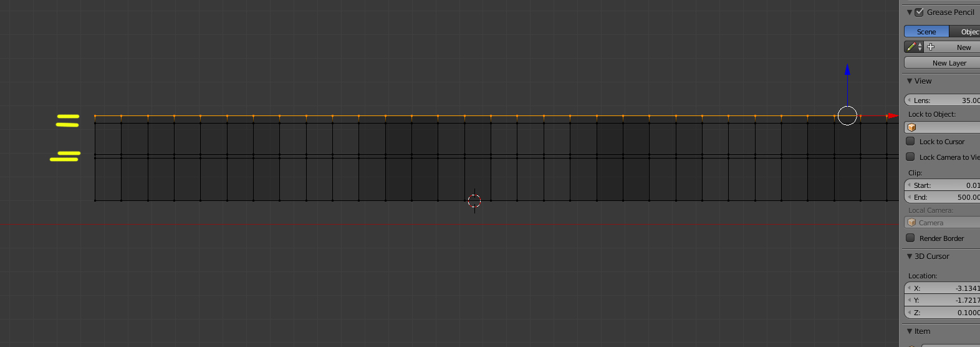Decrease Clip End with left arrow
This screenshot has height=347, width=980.
[x=909, y=197]
